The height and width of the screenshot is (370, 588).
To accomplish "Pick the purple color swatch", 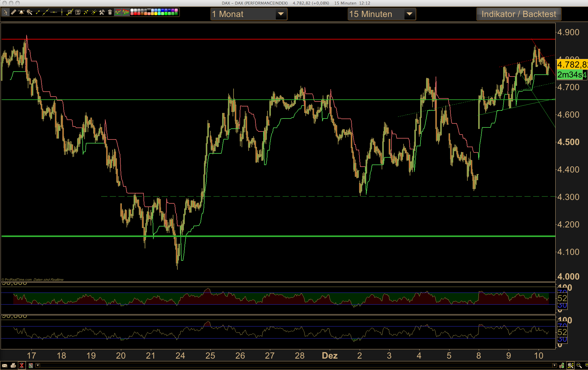I will click(x=173, y=10).
